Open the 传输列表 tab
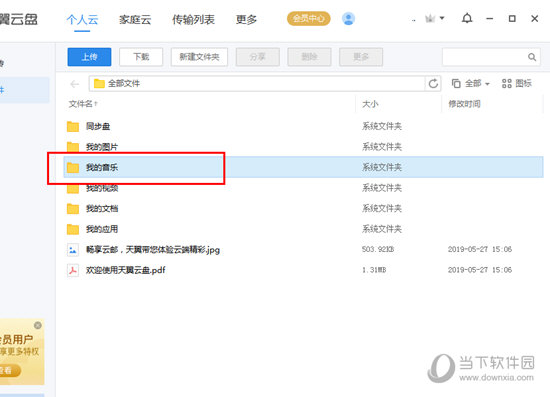The image size is (550, 397). 193,20
